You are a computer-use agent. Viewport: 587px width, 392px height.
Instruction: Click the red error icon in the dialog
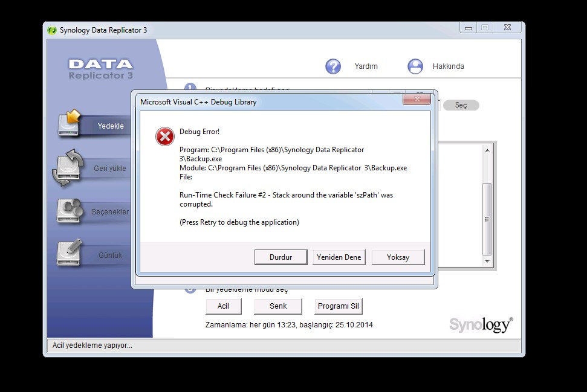coord(164,137)
